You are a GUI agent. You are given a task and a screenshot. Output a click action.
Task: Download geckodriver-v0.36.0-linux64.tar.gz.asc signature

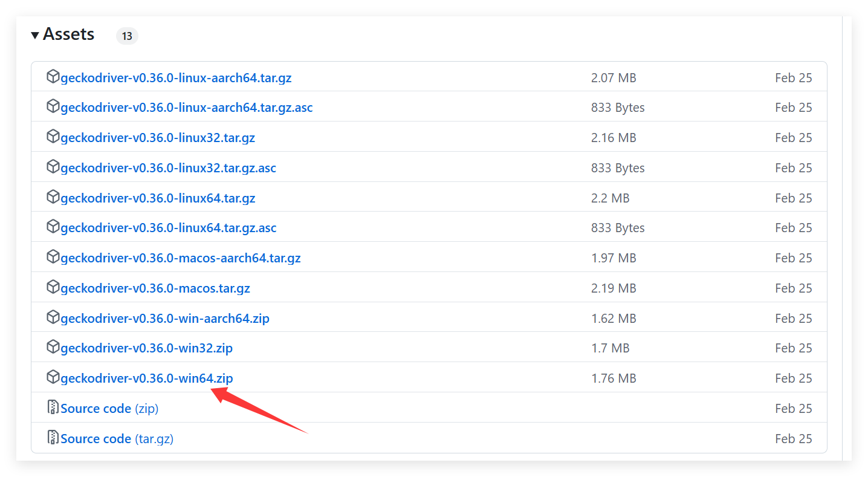pyautogui.click(x=169, y=228)
